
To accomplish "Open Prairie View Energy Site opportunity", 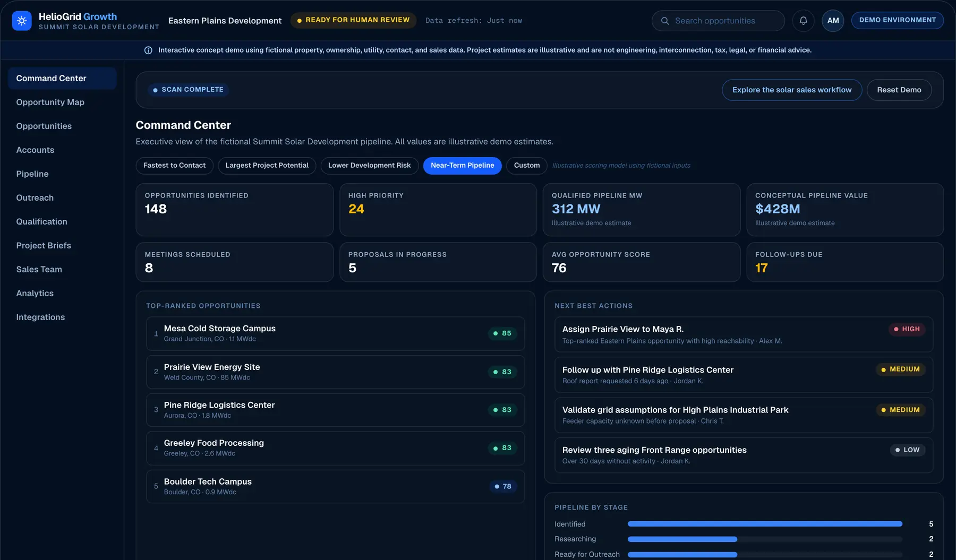I will pyautogui.click(x=335, y=372).
